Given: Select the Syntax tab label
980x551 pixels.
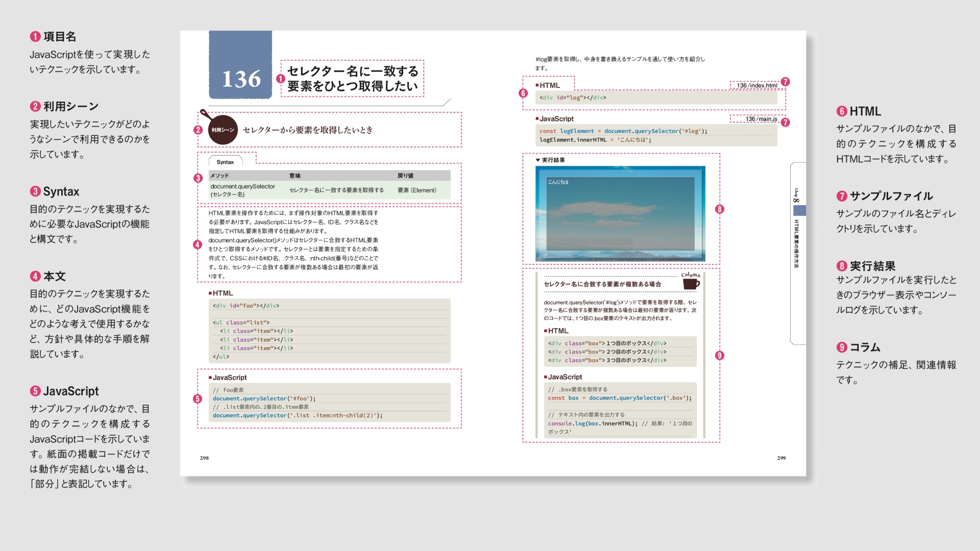Looking at the screenshot, I should click(225, 162).
